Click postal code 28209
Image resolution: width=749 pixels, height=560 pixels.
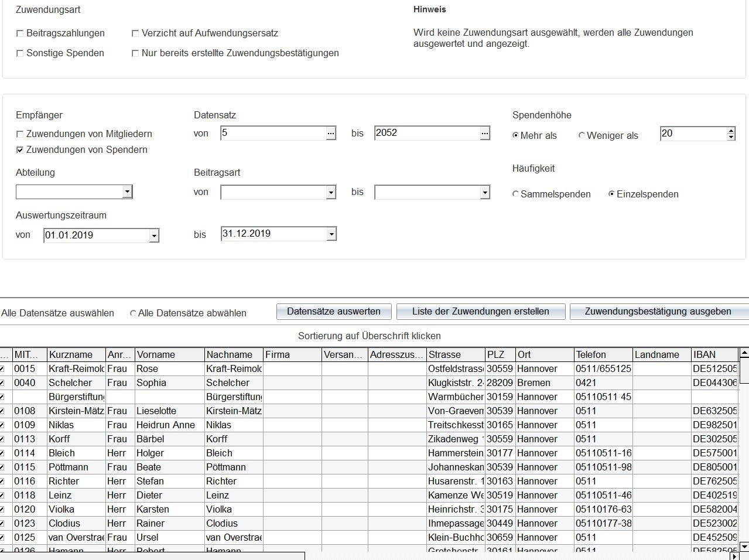coord(500,383)
